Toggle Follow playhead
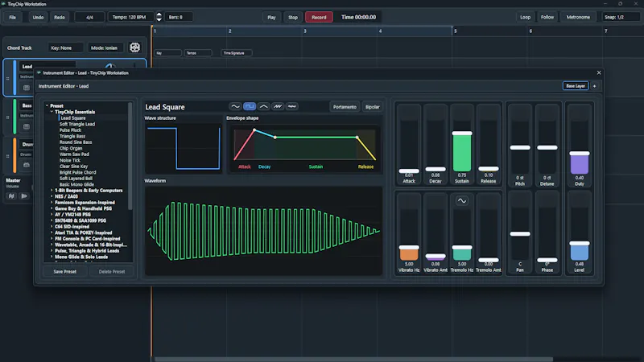The image size is (644, 362). pyautogui.click(x=547, y=17)
